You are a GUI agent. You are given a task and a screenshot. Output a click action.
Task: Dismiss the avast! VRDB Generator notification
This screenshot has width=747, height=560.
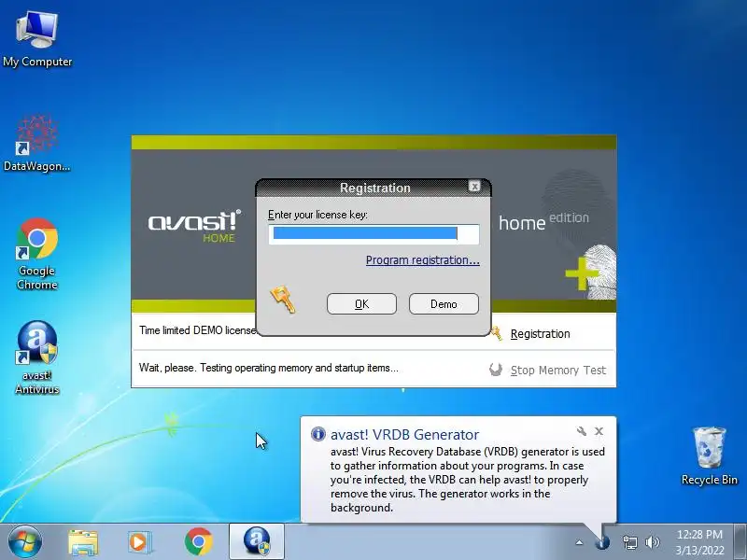[599, 431]
